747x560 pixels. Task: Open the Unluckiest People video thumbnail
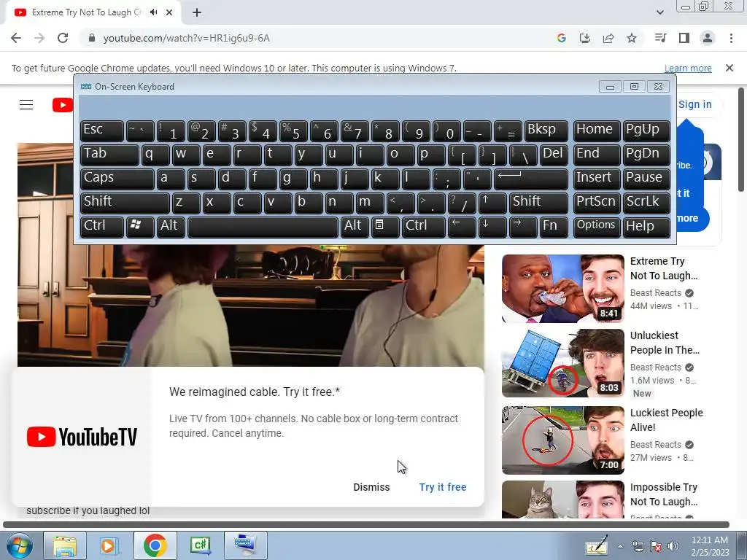562,363
